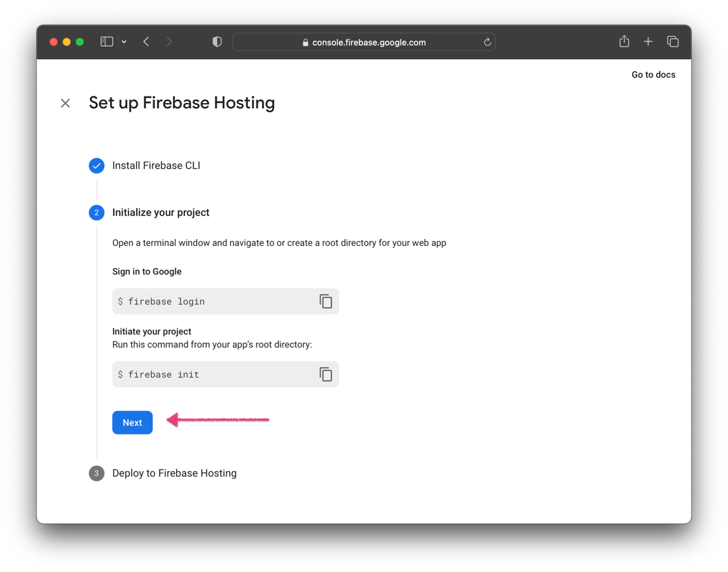This screenshot has height=572, width=728.
Task: Go back to the previous page
Action: (x=146, y=42)
